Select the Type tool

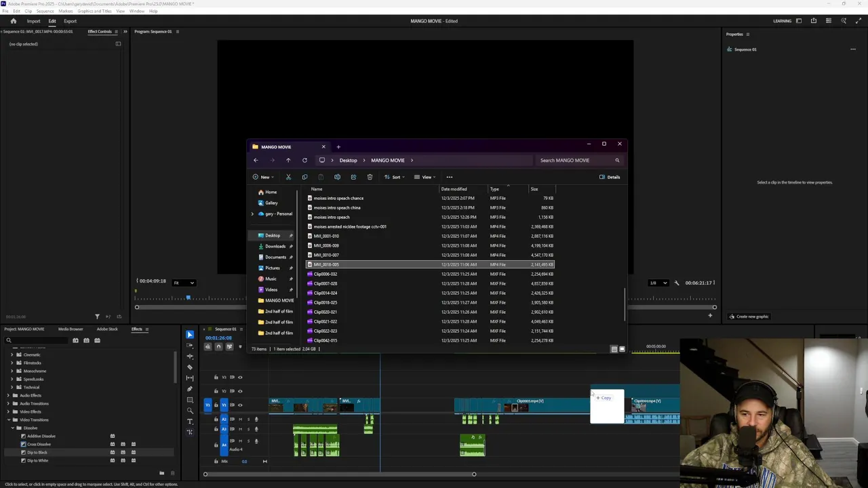(190, 422)
